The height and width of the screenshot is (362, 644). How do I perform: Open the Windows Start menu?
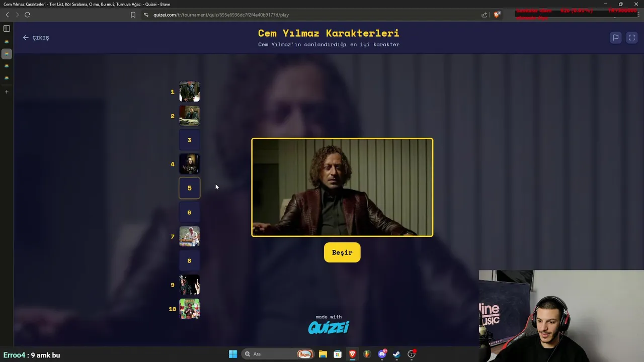click(x=233, y=354)
